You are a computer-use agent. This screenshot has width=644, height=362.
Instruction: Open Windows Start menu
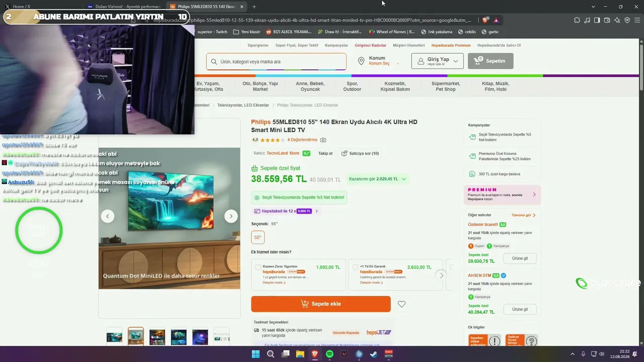coord(256,354)
